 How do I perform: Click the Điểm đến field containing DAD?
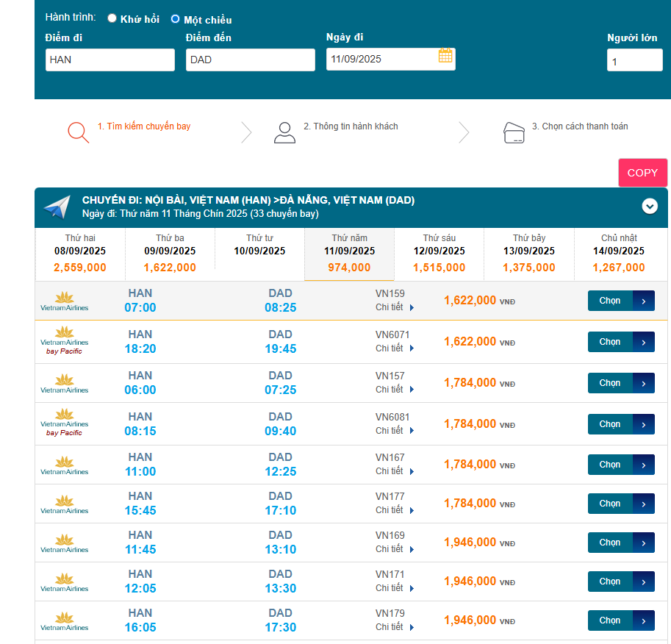click(x=250, y=60)
